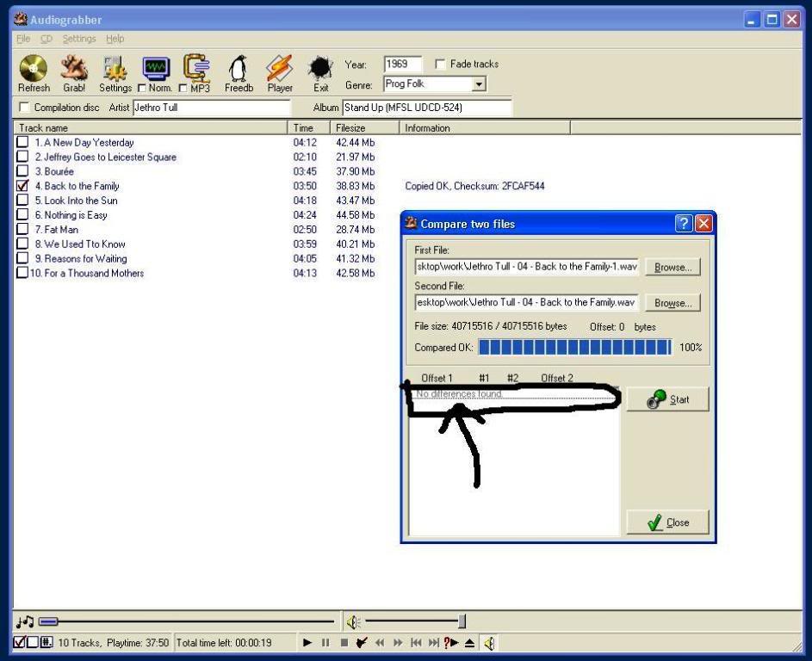Tick the Fade tracks checkbox
This screenshot has width=812, height=661.
[x=440, y=65]
